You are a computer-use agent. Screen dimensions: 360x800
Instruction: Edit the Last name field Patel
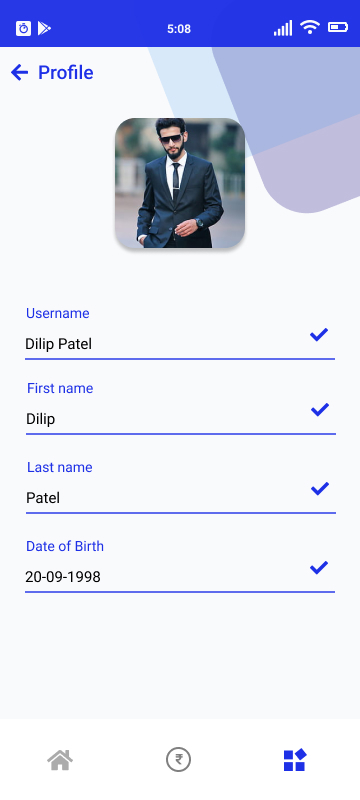click(x=181, y=498)
